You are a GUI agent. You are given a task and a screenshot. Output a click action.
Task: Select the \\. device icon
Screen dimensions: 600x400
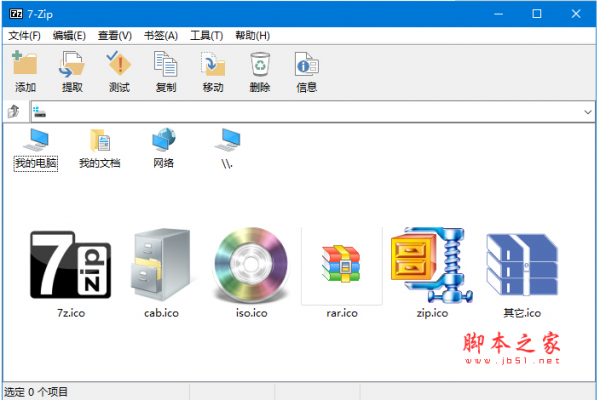coord(227,140)
